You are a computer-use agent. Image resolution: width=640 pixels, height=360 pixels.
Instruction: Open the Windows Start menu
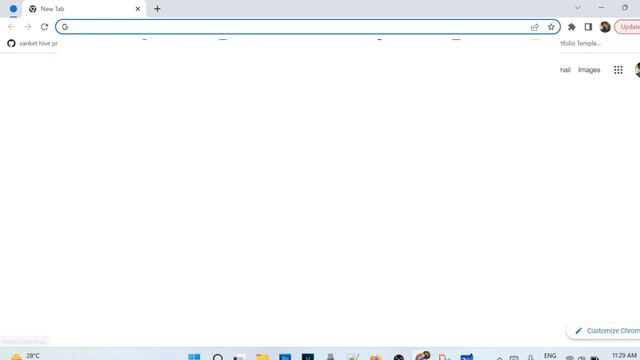(x=194, y=357)
